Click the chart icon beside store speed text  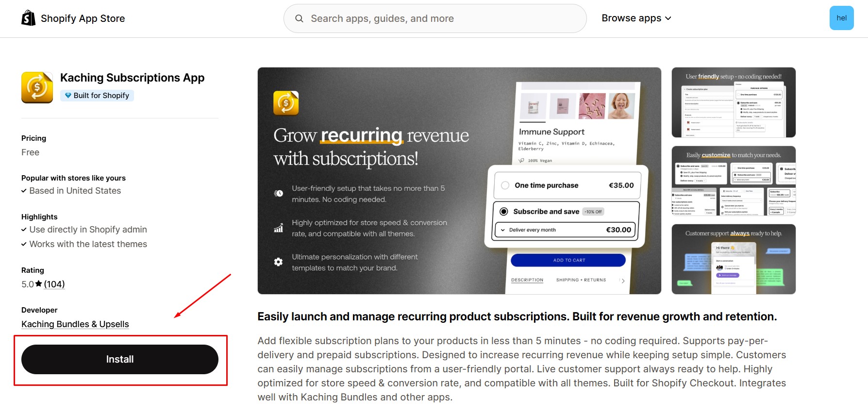[x=279, y=228]
